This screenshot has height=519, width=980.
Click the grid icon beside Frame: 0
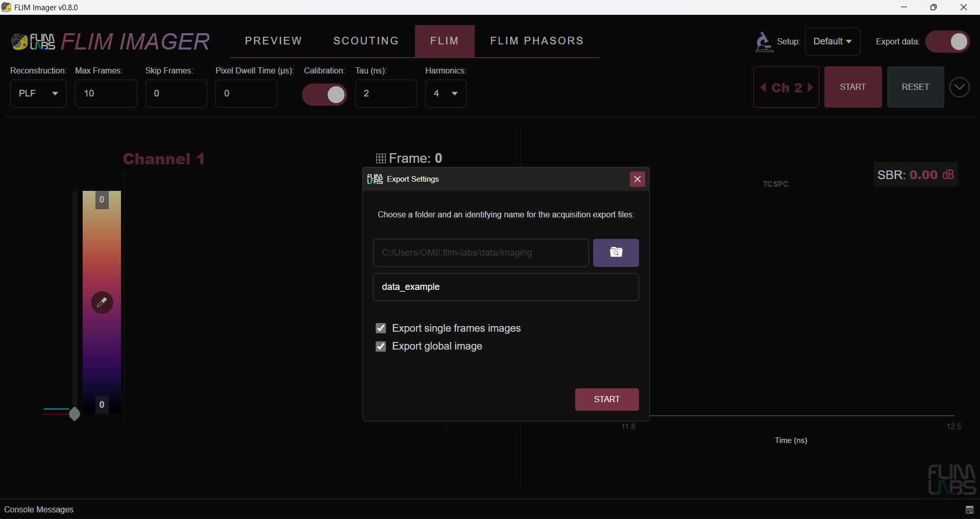381,159
